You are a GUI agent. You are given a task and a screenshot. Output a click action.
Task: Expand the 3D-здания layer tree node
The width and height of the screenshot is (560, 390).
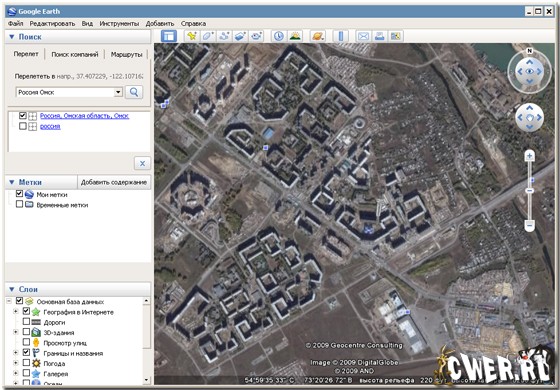pos(16,332)
